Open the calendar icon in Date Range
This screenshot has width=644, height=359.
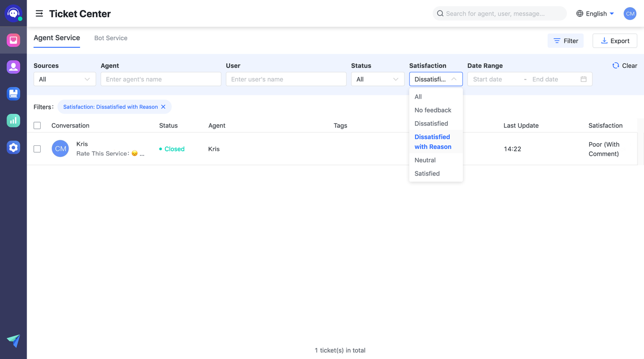[x=584, y=79]
